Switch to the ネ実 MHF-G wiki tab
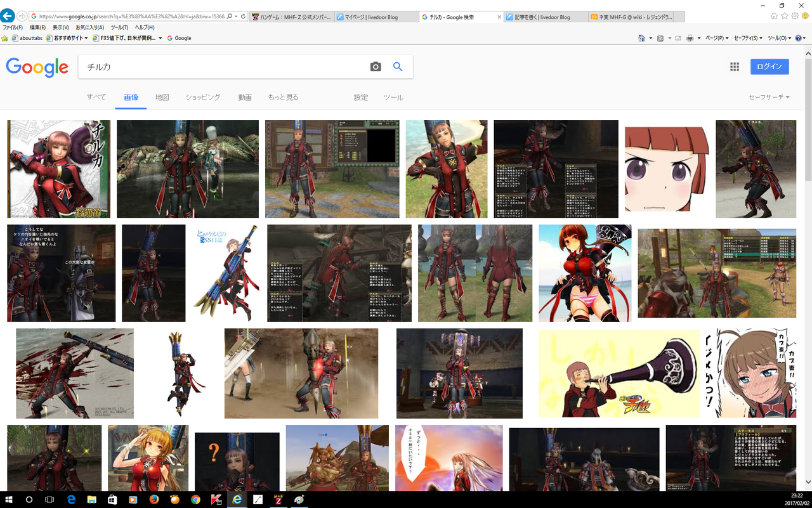 tap(631, 17)
